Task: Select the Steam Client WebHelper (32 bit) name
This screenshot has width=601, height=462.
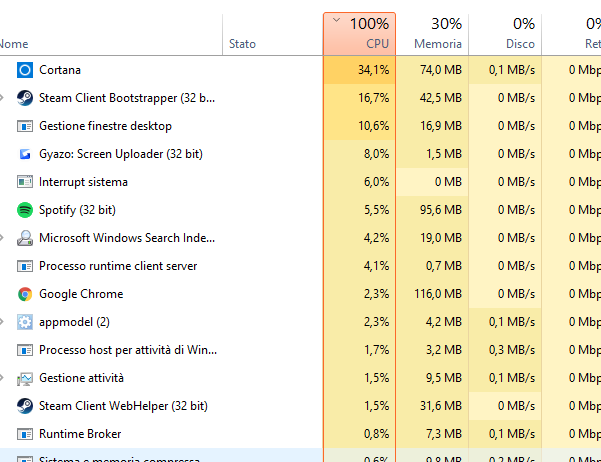Action: pos(123,406)
